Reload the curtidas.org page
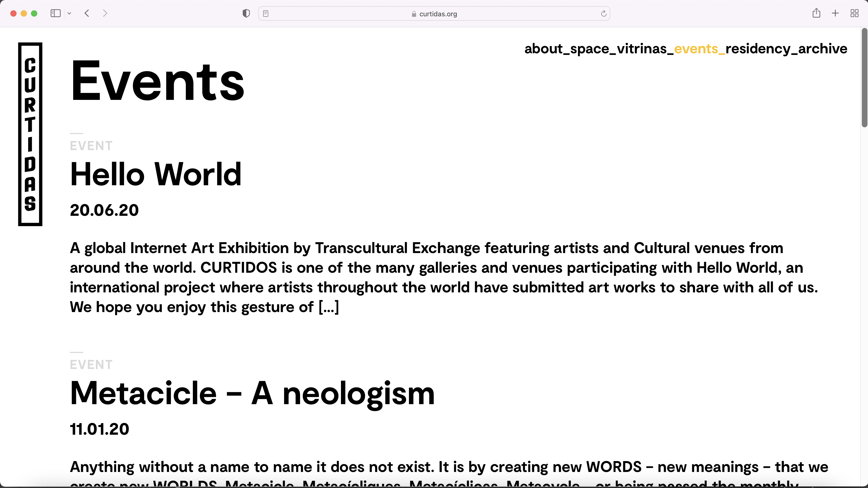This screenshot has width=868, height=488. click(x=604, y=13)
